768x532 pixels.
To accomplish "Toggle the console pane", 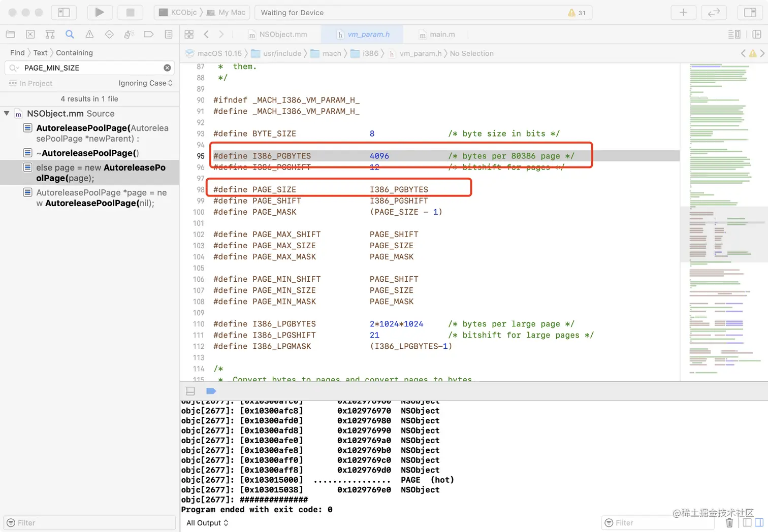I will click(x=759, y=522).
